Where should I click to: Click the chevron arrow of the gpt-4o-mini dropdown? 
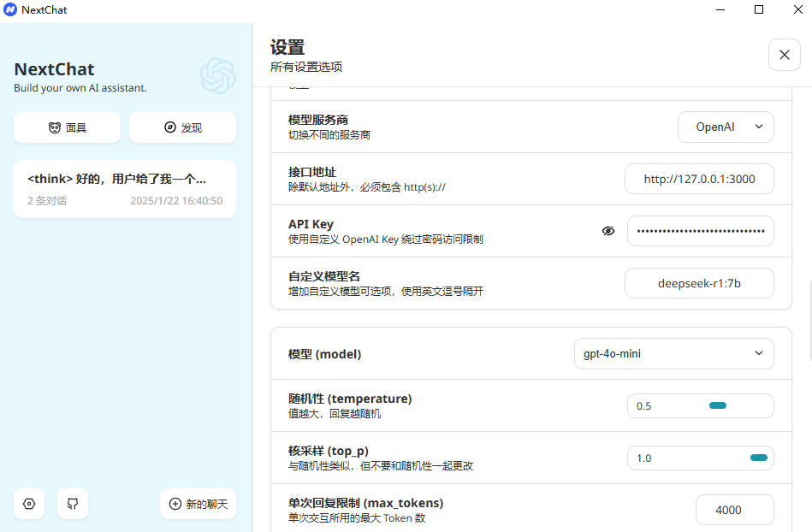(759, 353)
